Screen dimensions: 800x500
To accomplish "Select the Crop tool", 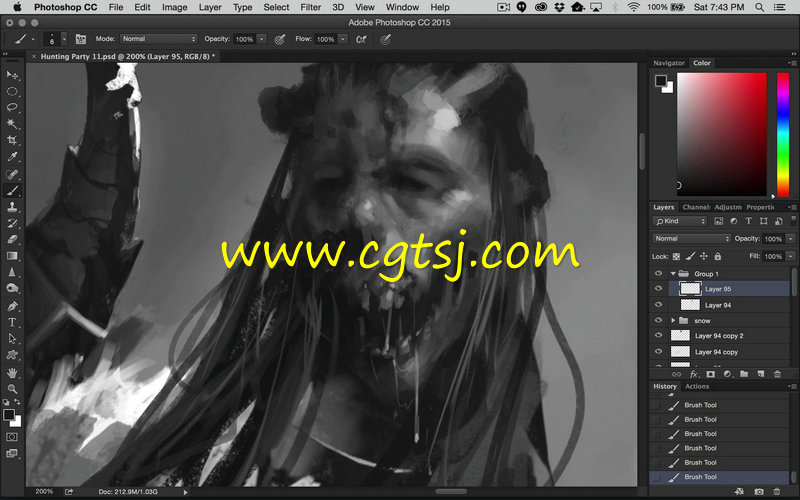I will (12, 140).
